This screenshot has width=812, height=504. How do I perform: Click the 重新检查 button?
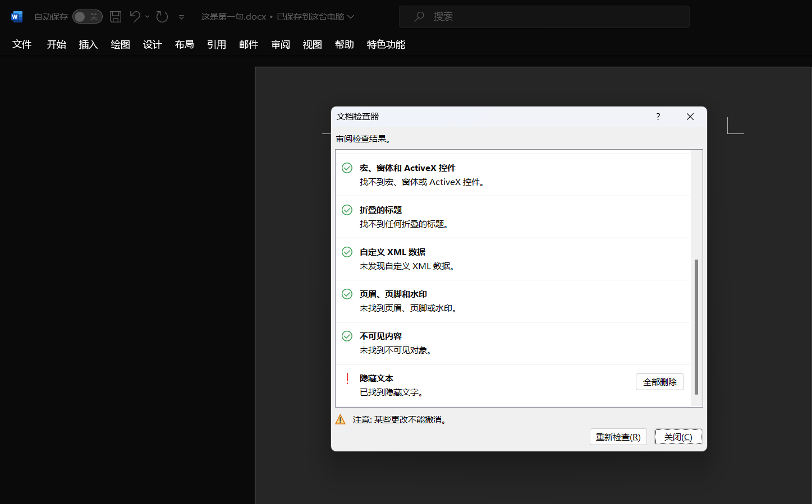click(x=618, y=437)
